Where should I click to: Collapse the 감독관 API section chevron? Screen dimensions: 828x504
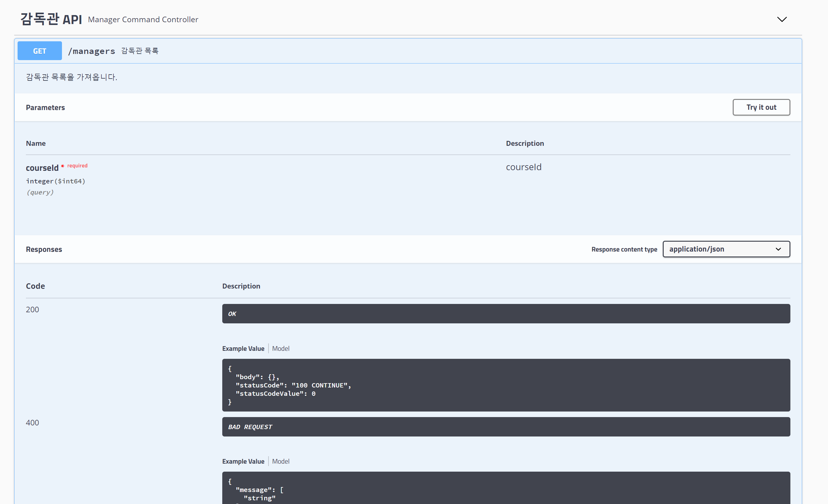[x=782, y=19]
